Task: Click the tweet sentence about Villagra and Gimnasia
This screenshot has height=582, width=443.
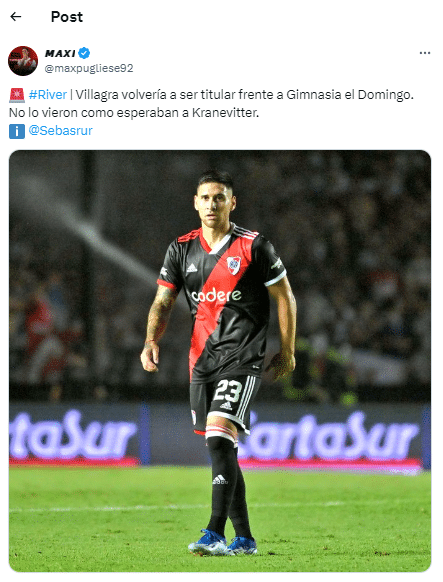Action: (x=245, y=95)
